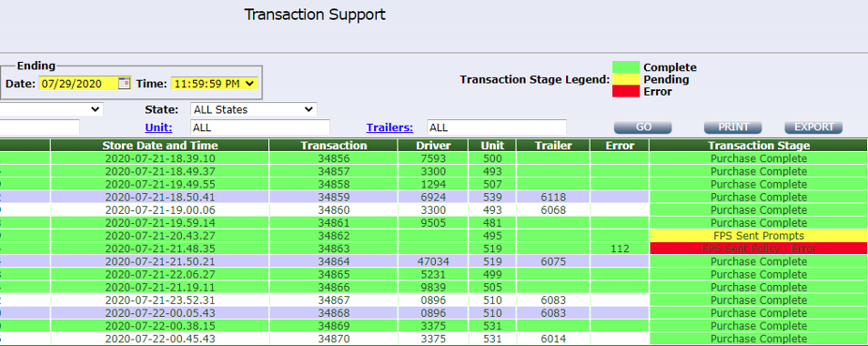Click date cell 2020-07-22-00.45.43
The image size is (868, 346).
click(x=160, y=338)
